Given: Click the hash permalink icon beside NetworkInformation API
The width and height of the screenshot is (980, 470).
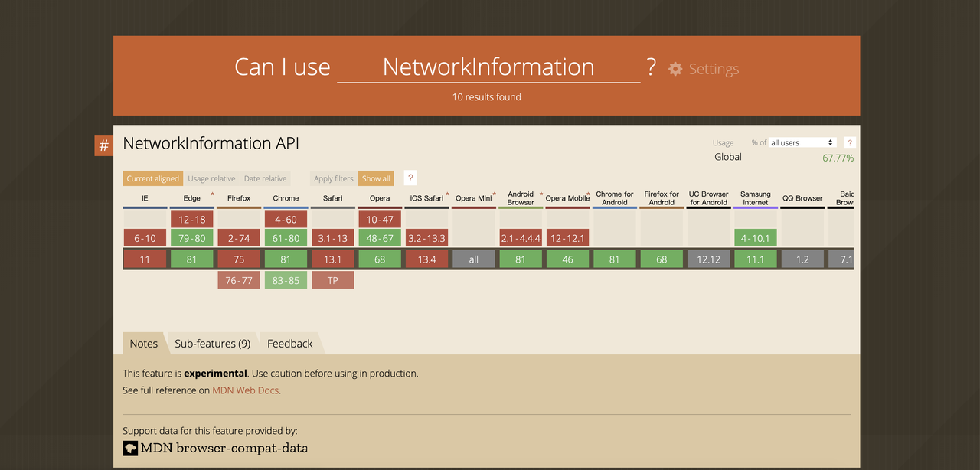Looking at the screenshot, I should 104,145.
